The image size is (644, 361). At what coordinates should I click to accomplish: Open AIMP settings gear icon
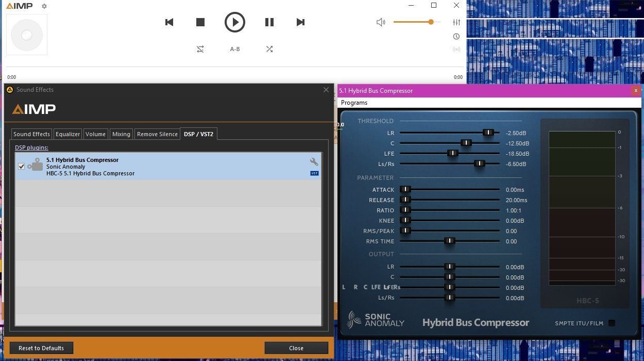pyautogui.click(x=44, y=6)
